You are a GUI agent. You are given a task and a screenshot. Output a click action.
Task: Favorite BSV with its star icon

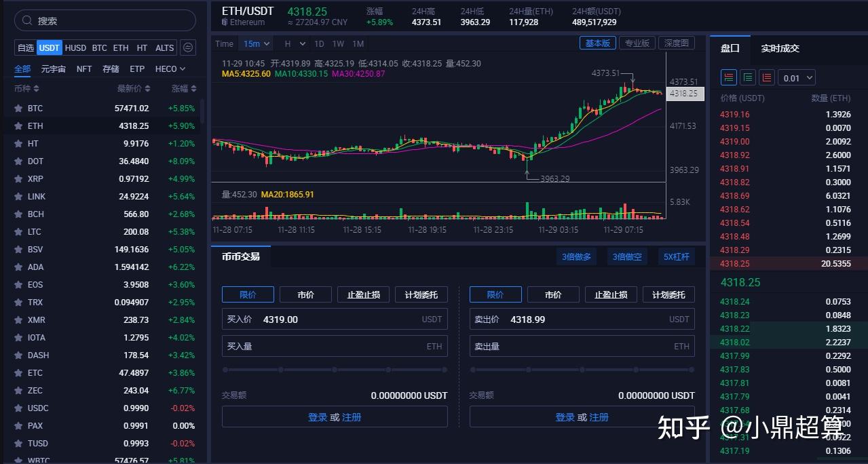[18, 249]
